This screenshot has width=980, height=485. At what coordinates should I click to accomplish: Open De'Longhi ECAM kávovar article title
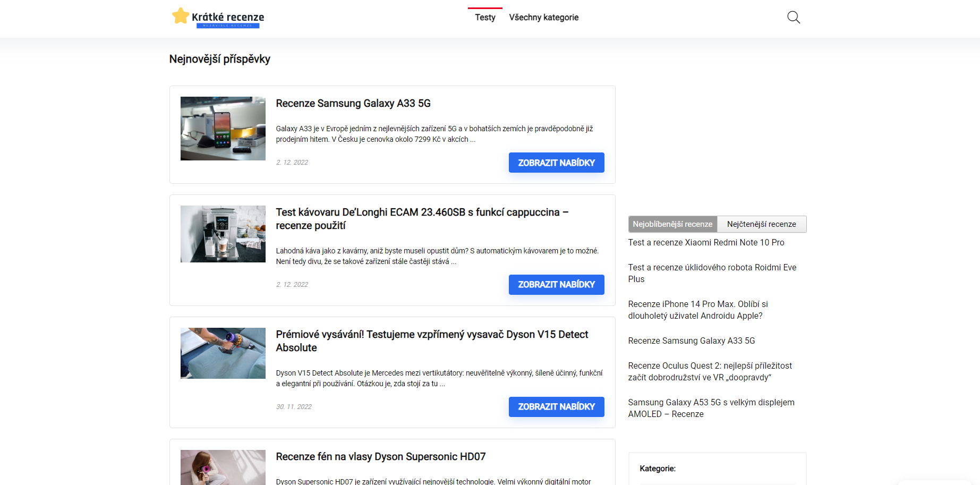click(x=422, y=219)
